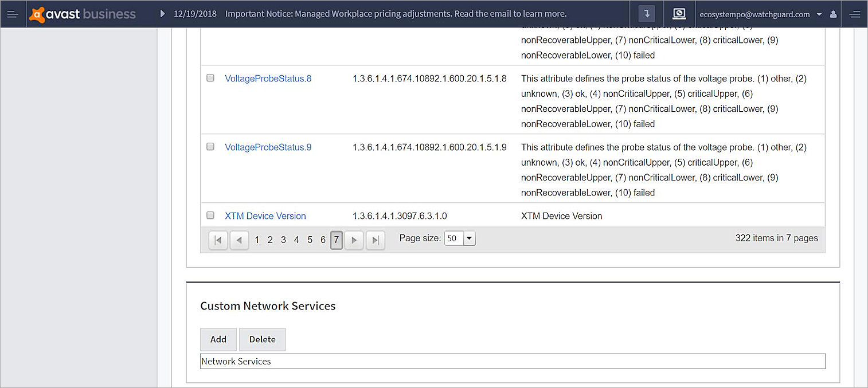The image size is (868, 388).
Task: Open the remote control monitor icon
Action: [x=679, y=14]
